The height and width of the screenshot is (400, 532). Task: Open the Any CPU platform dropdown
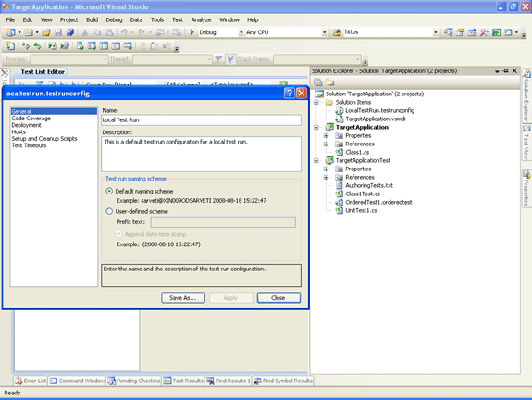click(324, 32)
